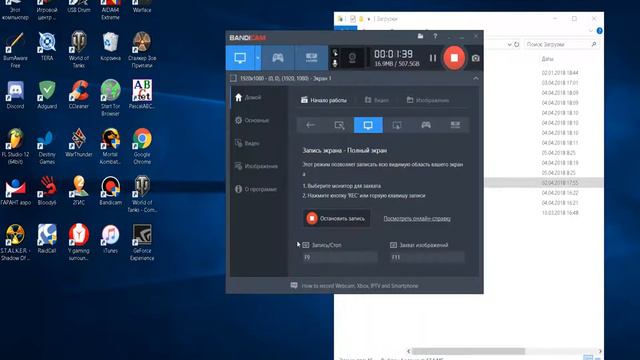
Task: Choose around-mouse recording mode icon
Action: (397, 125)
